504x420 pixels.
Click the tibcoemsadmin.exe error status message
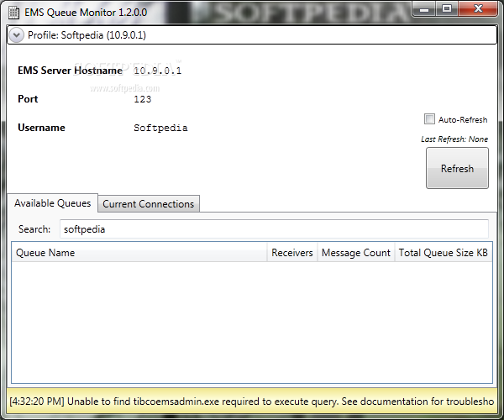pos(251,402)
